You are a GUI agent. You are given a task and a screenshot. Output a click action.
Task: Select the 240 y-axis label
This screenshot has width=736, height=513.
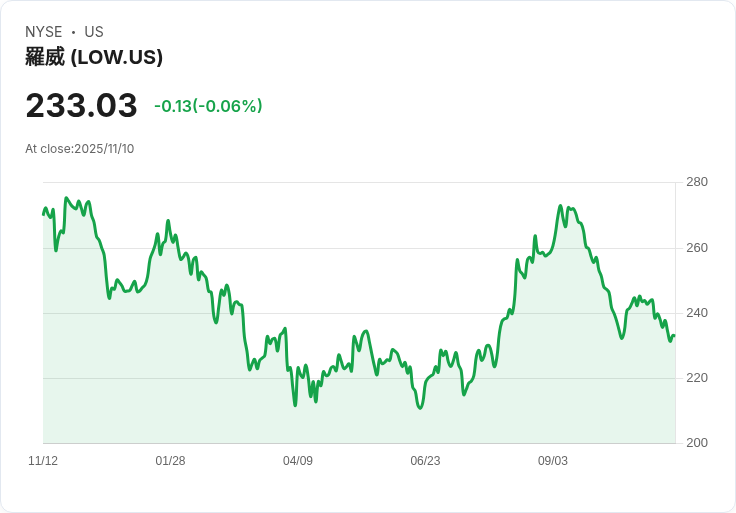697,313
